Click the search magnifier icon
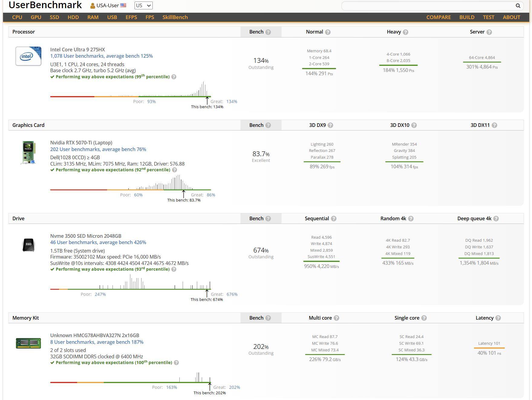Screen dimensions: 532x400 pos(518,6)
